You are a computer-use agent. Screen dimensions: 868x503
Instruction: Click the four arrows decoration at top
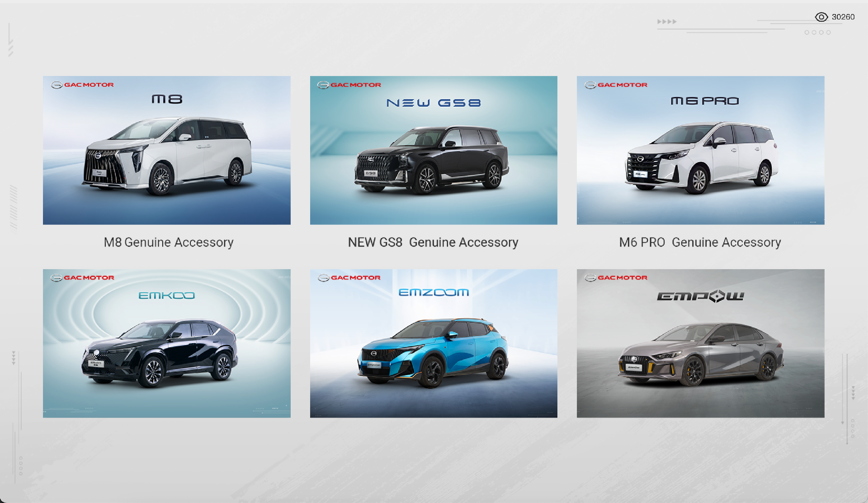(666, 22)
